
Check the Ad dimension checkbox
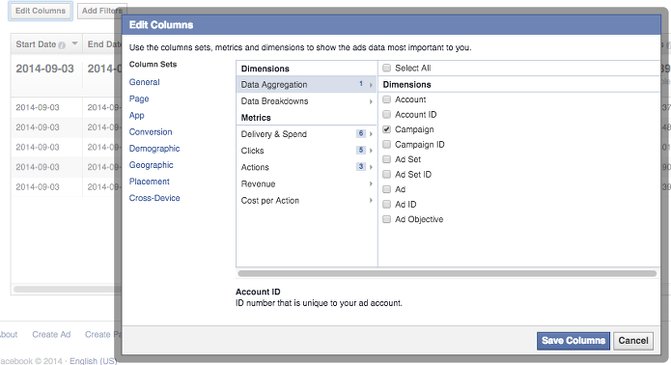coord(387,189)
